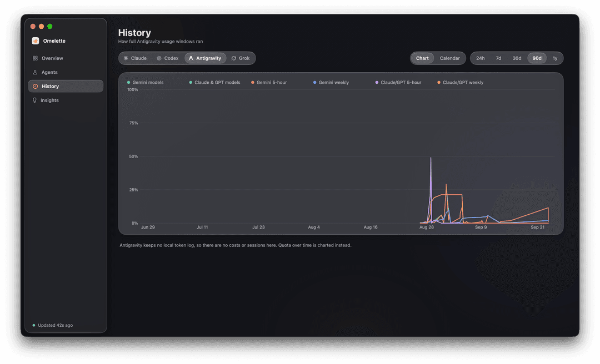Set time range to 90d
The height and width of the screenshot is (364, 600).
pyautogui.click(x=537, y=58)
